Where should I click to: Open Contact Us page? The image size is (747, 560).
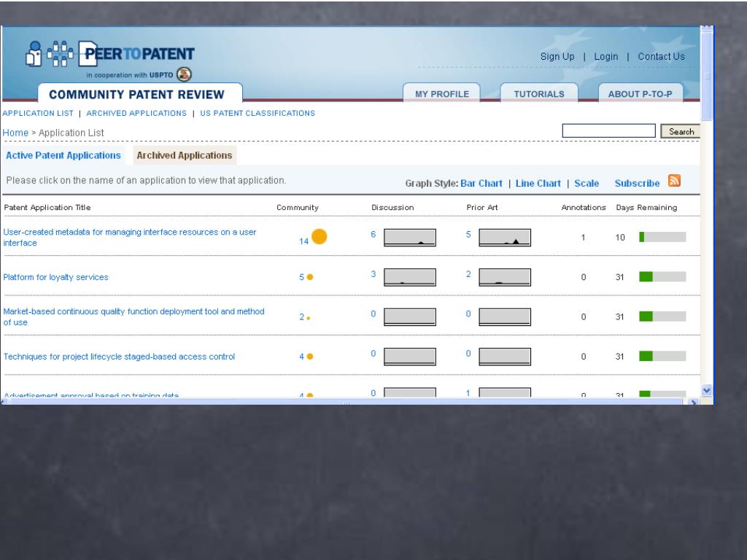pyautogui.click(x=661, y=57)
